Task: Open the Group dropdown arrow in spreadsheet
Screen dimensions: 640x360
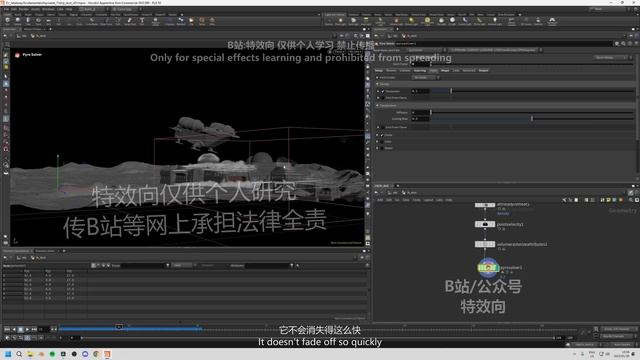Action: 168,266
